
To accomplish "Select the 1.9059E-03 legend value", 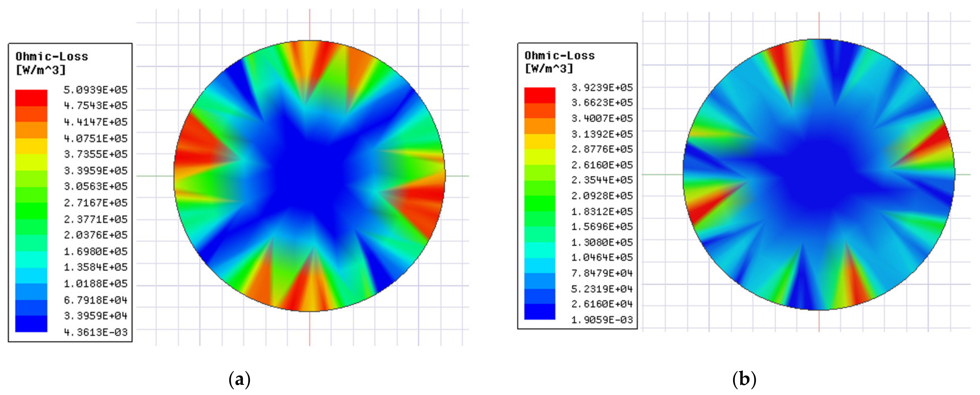I will tap(602, 320).
